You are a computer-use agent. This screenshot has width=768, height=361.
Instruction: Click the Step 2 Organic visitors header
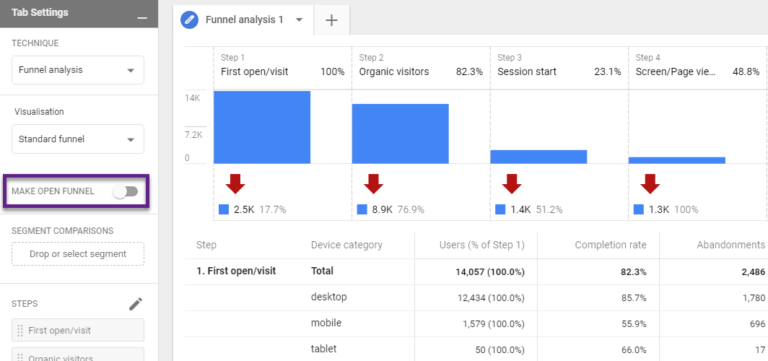pos(421,65)
